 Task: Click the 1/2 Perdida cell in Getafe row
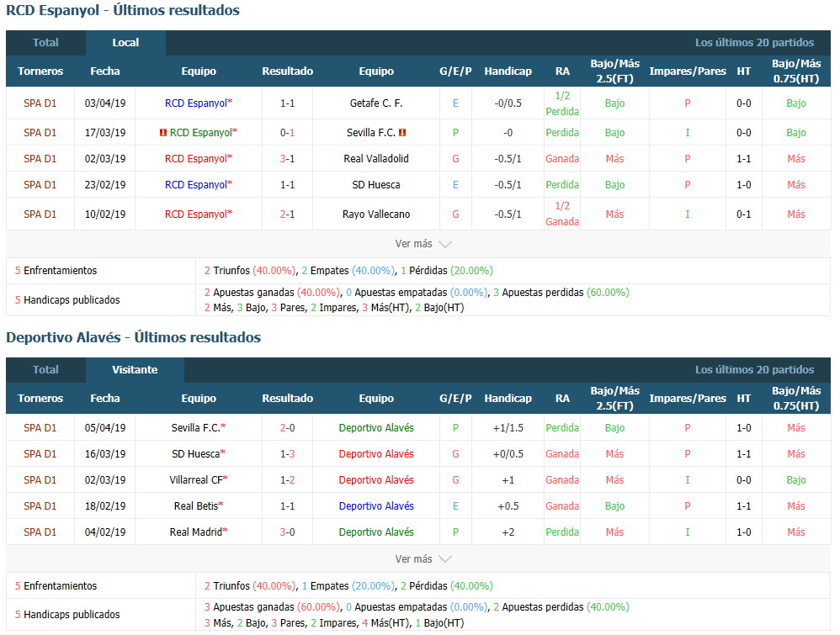tap(562, 103)
